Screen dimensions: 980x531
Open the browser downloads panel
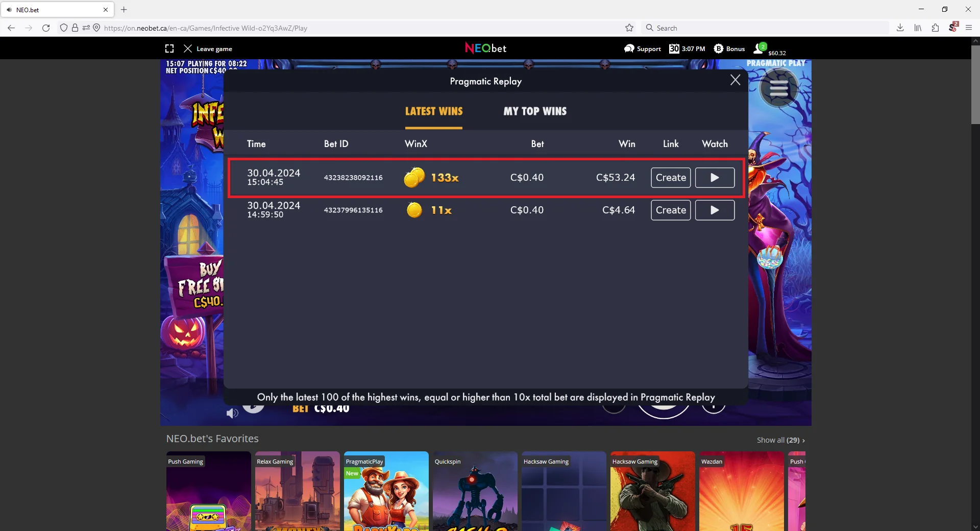[x=900, y=28]
